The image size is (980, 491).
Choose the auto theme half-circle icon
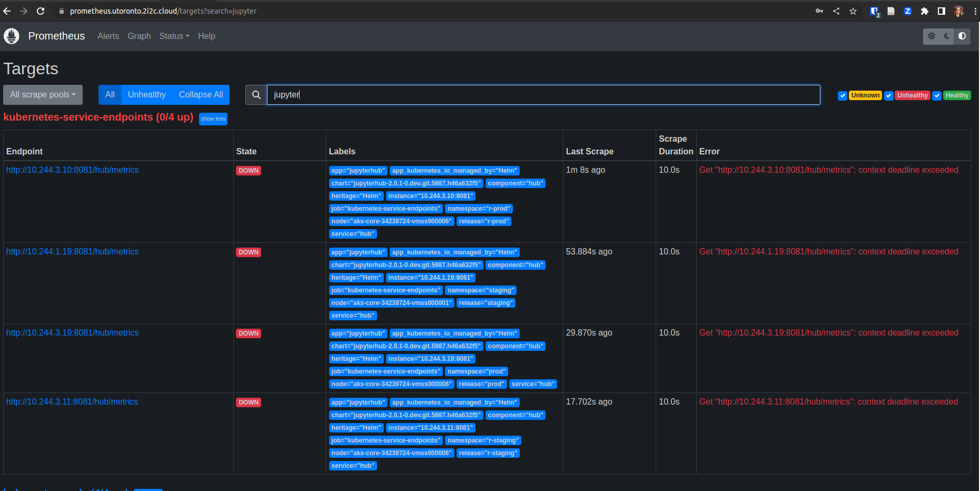point(962,36)
